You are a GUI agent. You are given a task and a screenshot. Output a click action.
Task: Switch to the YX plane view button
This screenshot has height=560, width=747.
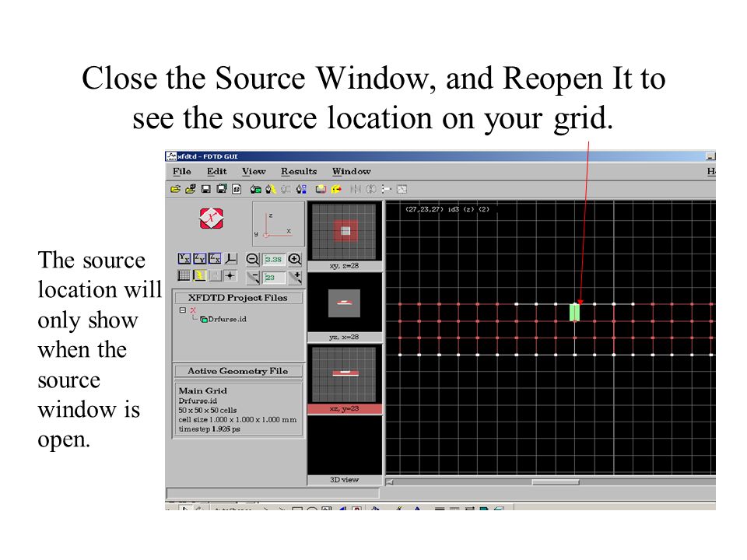tap(184, 258)
